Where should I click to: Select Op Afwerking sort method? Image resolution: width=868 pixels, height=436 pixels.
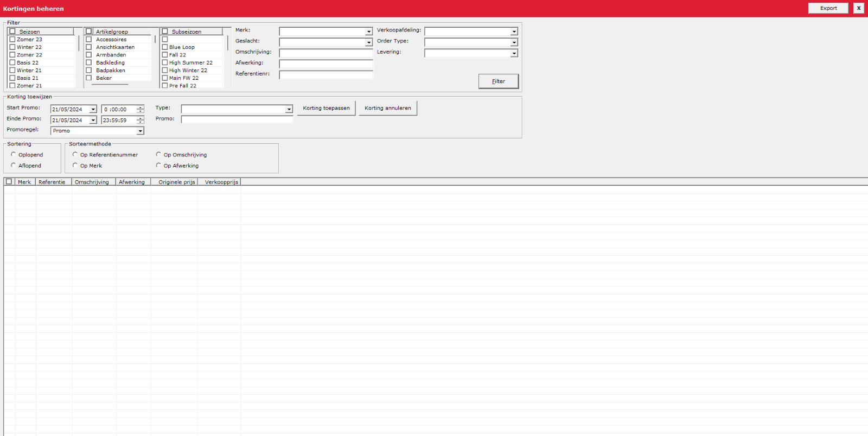[158, 165]
